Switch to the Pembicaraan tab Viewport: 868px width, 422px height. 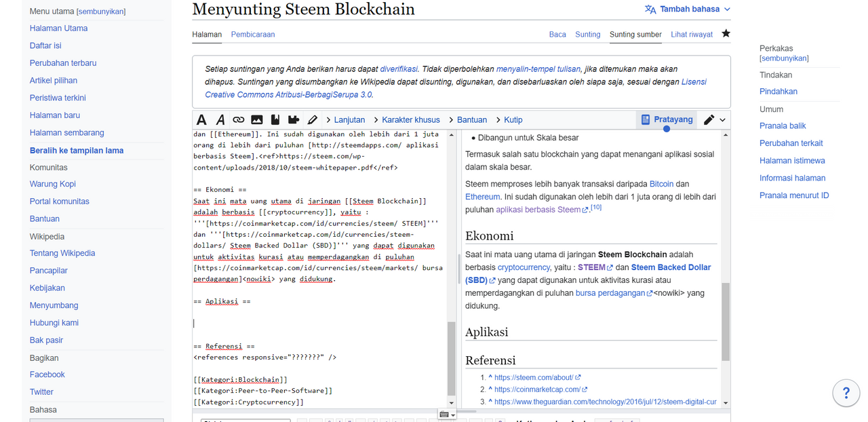253,35
